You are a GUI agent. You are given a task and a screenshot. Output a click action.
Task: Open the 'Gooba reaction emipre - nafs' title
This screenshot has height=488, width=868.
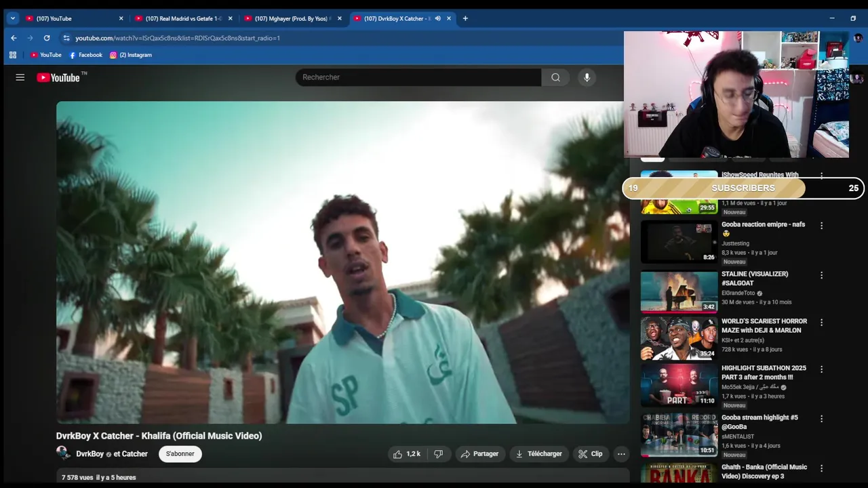click(x=763, y=229)
